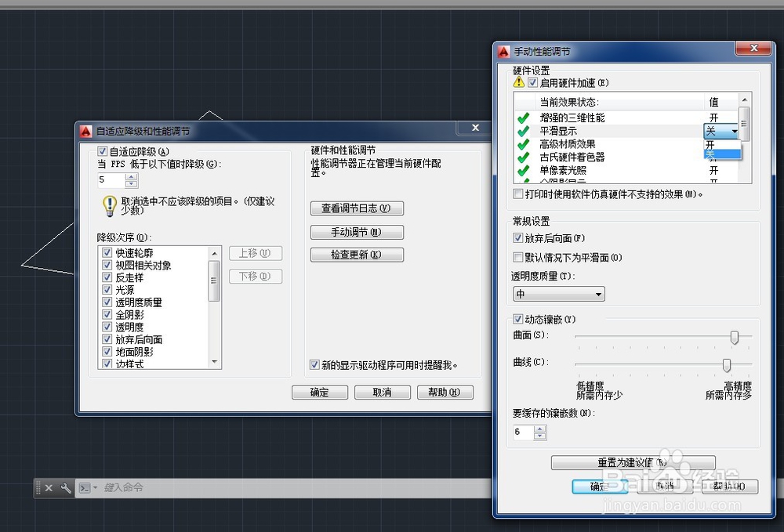This screenshot has width=784, height=532.
Task: Click 确定 in 手动性能调节 dialog
Action: pyautogui.click(x=600, y=486)
